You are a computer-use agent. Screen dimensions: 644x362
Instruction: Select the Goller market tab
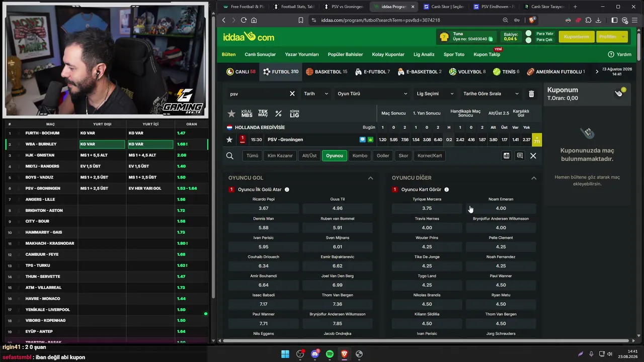[x=383, y=156]
